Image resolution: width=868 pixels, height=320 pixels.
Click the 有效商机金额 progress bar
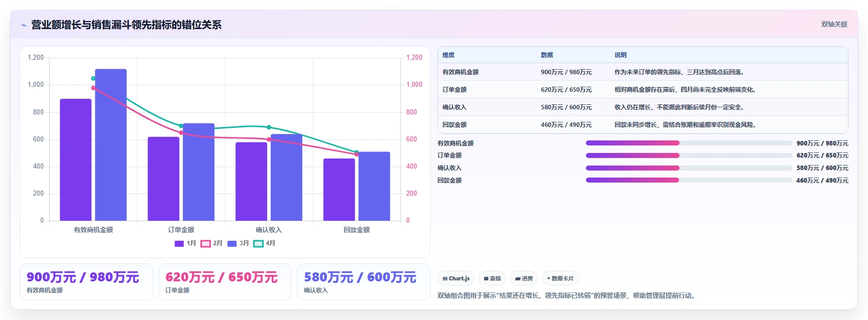pyautogui.click(x=689, y=143)
